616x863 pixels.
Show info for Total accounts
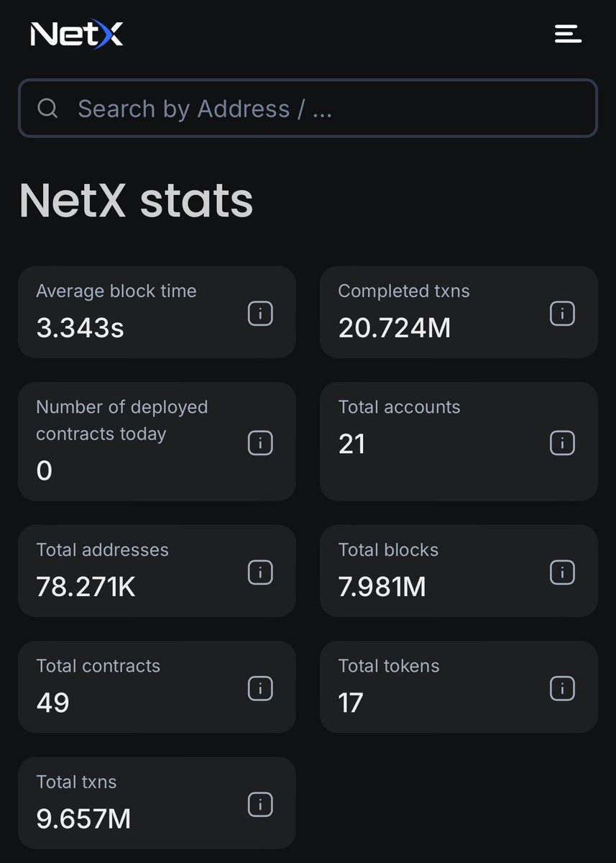(562, 442)
